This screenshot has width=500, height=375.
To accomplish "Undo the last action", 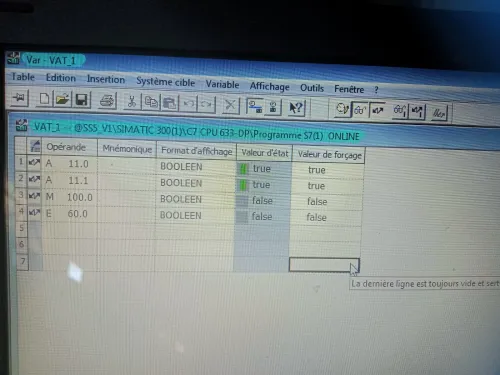I will 188,104.
